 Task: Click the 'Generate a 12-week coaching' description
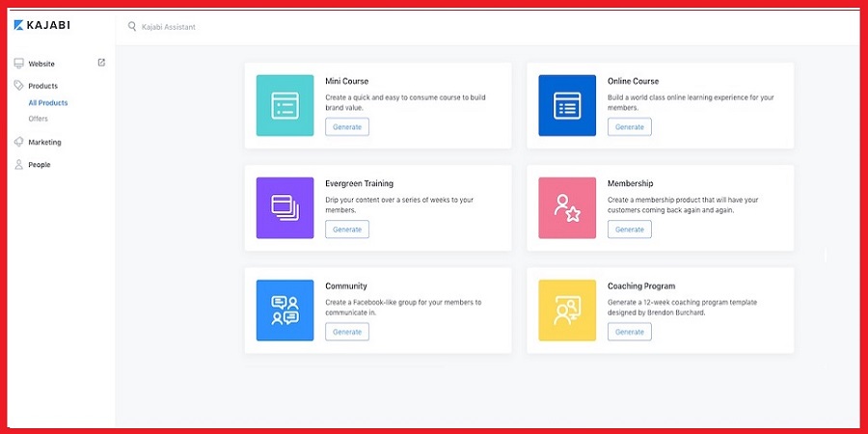coord(682,308)
